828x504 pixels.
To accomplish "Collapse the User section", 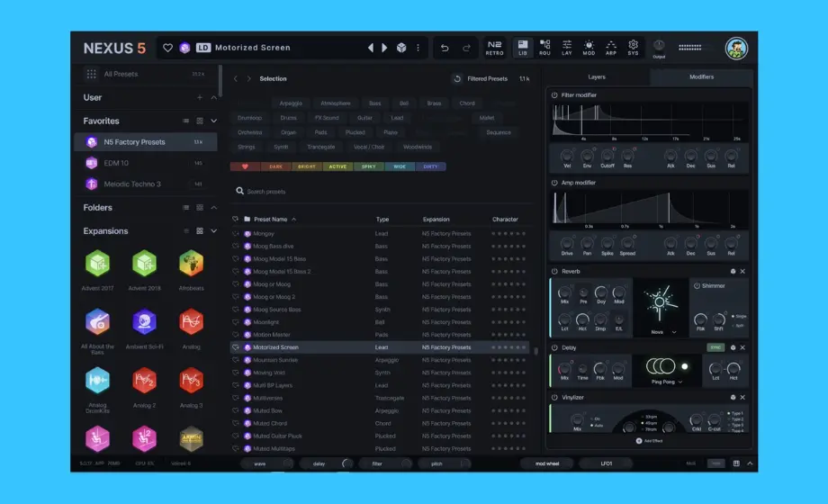I will pos(214,98).
